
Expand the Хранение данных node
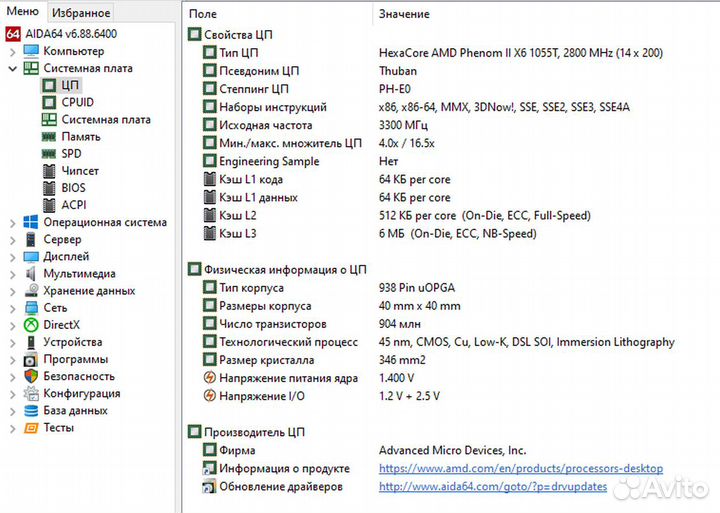(x=12, y=292)
